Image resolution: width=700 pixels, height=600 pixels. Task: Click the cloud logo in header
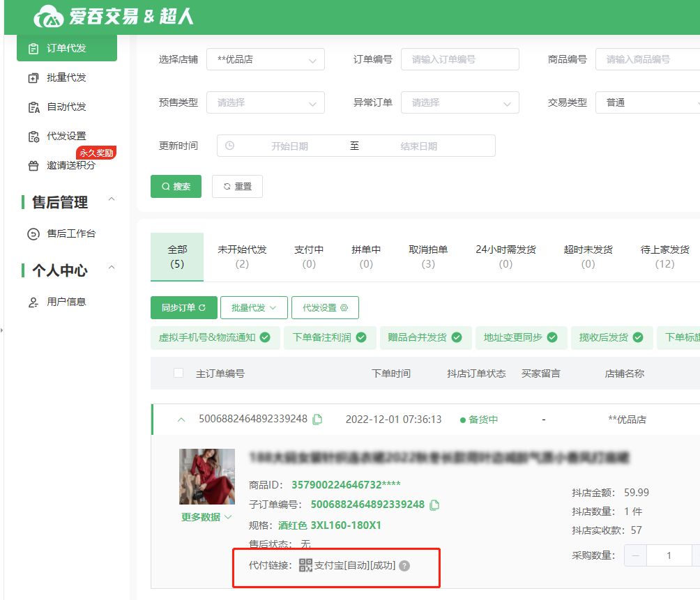(49, 17)
